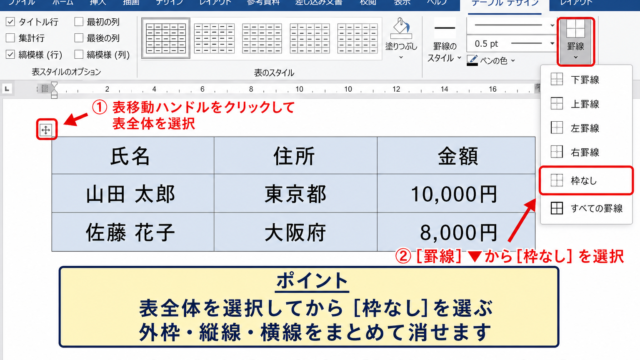Click the 東京都 cell
Viewport: 640px width, 360px height.
296,193
